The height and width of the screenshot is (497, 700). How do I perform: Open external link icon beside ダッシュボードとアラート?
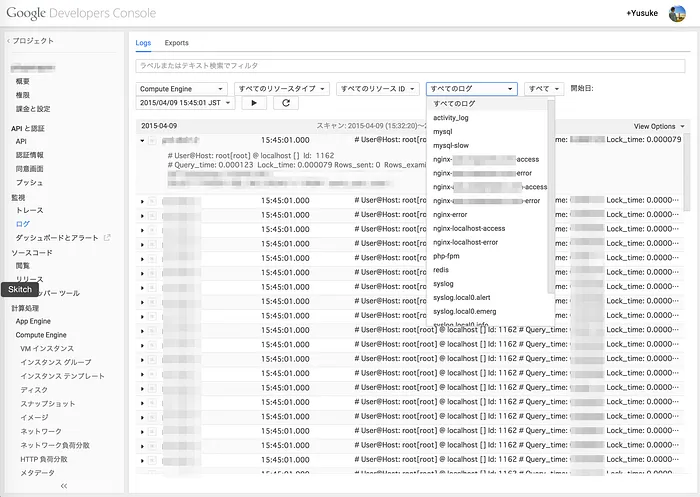point(107,238)
